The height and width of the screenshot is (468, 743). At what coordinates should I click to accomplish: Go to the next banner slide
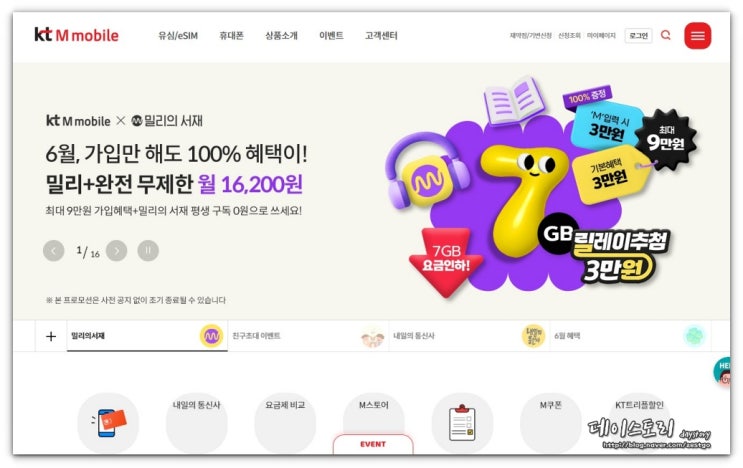click(117, 250)
